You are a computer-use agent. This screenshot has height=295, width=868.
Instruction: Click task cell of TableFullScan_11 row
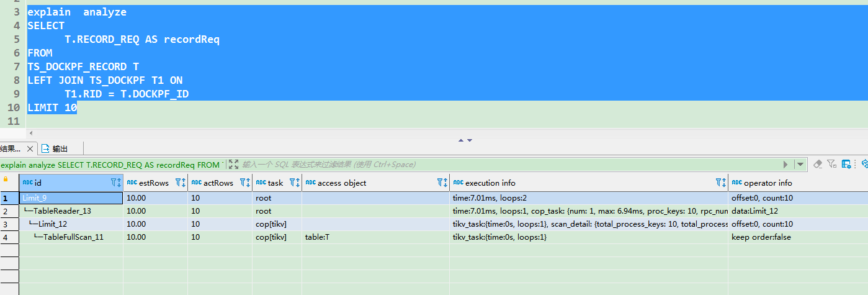[277, 237]
